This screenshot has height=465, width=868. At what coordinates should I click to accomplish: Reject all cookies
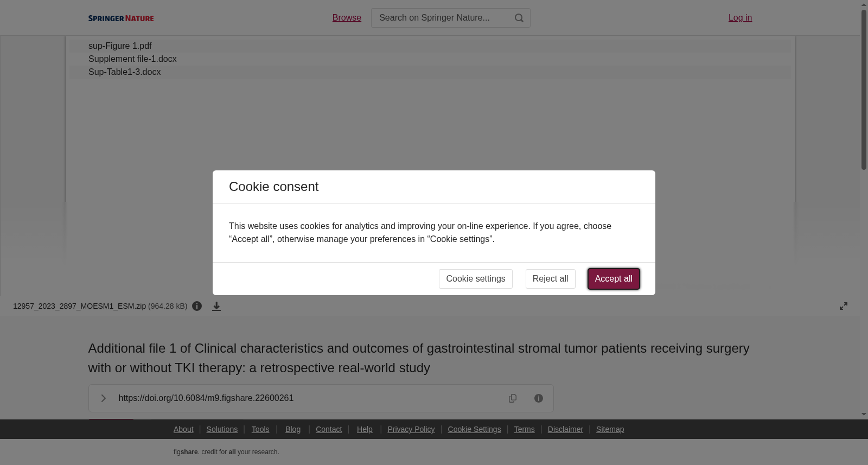[x=550, y=279]
